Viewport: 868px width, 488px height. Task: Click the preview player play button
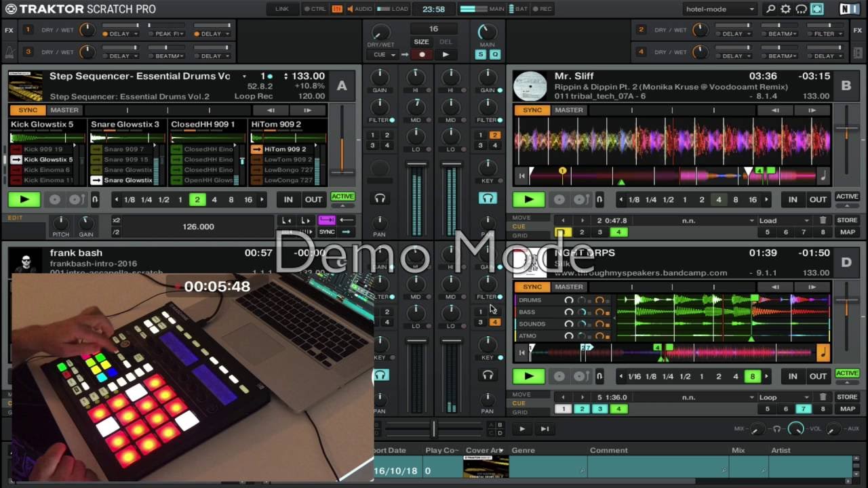tap(521, 428)
